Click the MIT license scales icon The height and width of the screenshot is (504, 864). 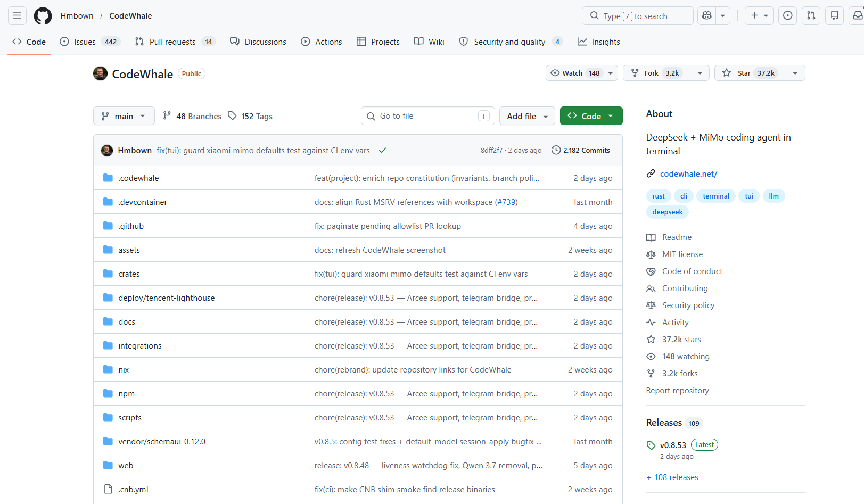[651, 254]
